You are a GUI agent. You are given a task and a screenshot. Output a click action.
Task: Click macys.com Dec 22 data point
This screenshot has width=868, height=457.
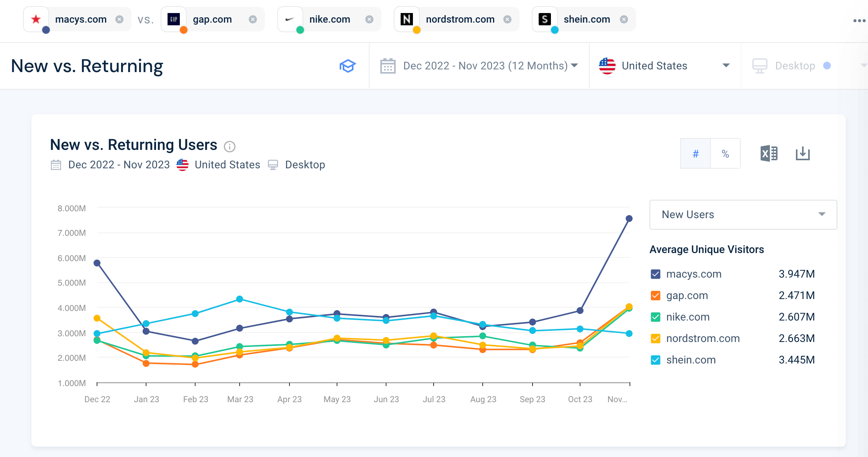pos(97,263)
